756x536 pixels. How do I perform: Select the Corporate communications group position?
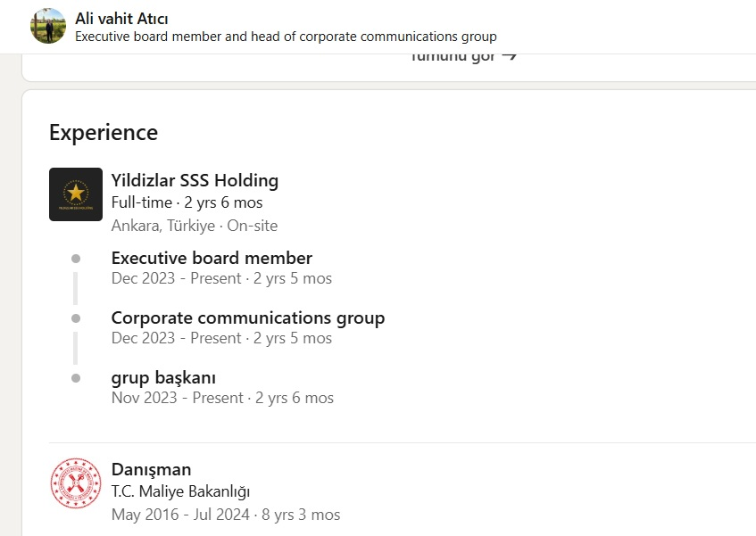click(x=248, y=318)
